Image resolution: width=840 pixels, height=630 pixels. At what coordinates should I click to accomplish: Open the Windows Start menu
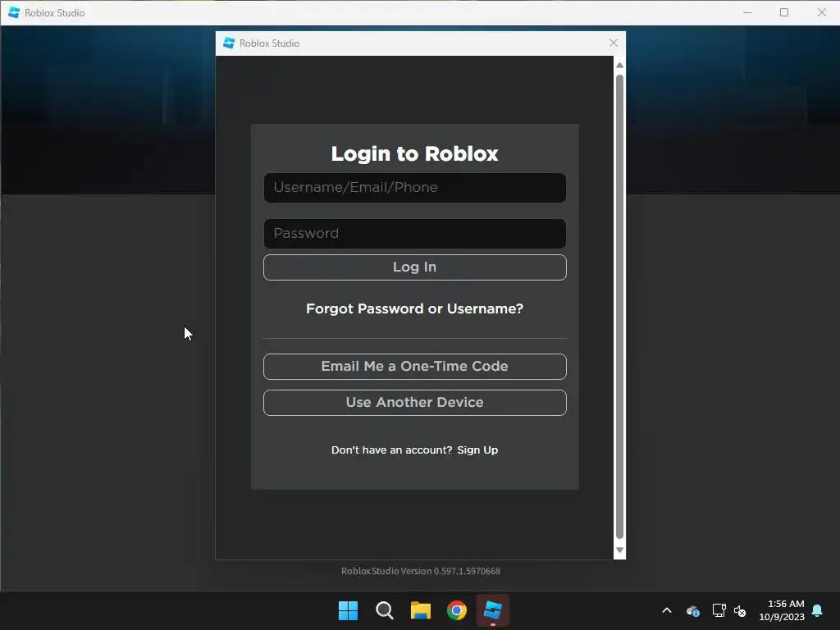point(348,610)
